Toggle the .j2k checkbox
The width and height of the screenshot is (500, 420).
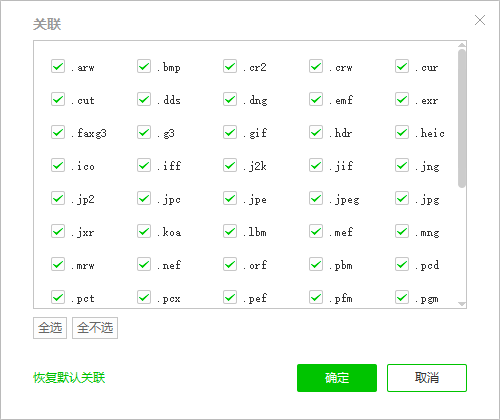[x=230, y=165]
